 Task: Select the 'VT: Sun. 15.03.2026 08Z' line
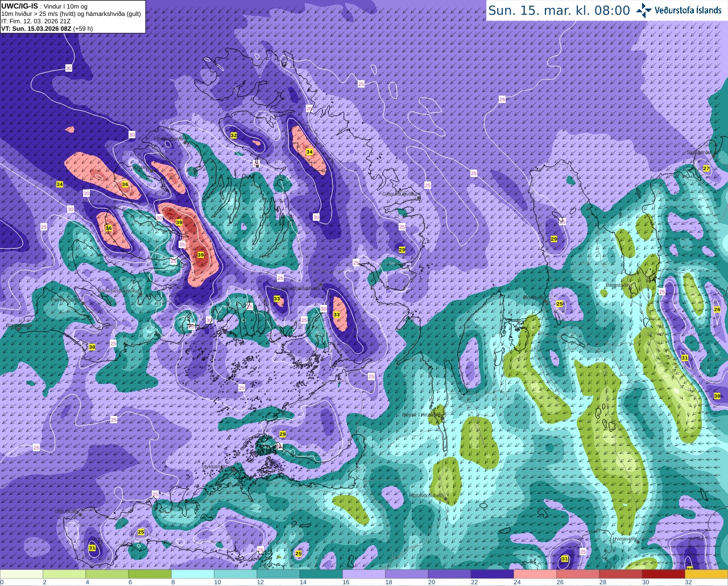pyautogui.click(x=36, y=28)
